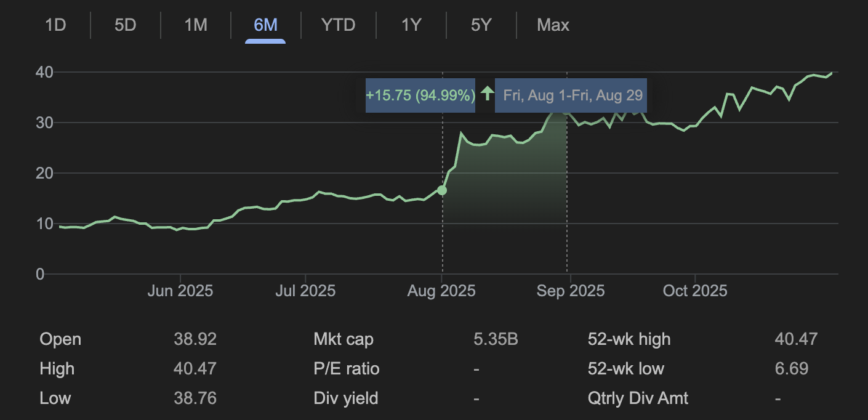Click the green upward arrow icon
868x420 pixels.
[487, 95]
